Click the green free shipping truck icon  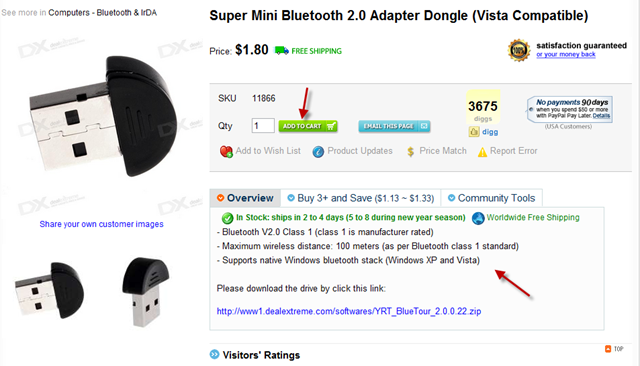coord(281,51)
